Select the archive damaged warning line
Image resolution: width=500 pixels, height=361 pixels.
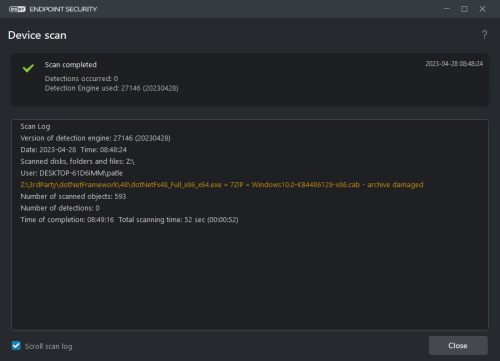(x=222, y=185)
